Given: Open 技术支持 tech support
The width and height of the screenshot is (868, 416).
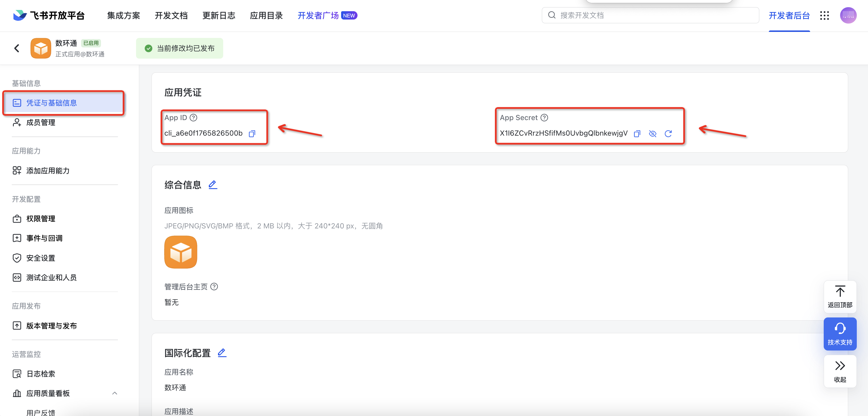Looking at the screenshot, I should (840, 334).
